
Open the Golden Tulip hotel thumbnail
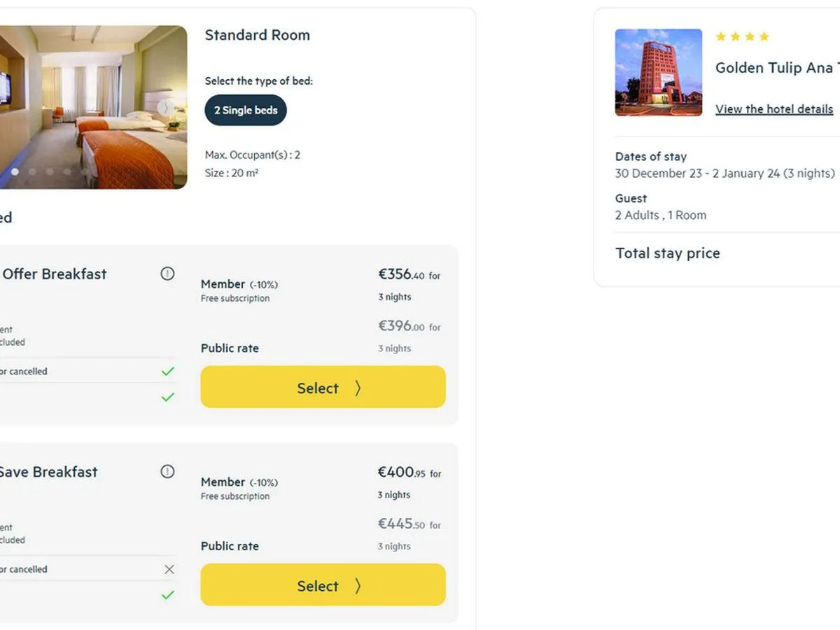point(658,73)
